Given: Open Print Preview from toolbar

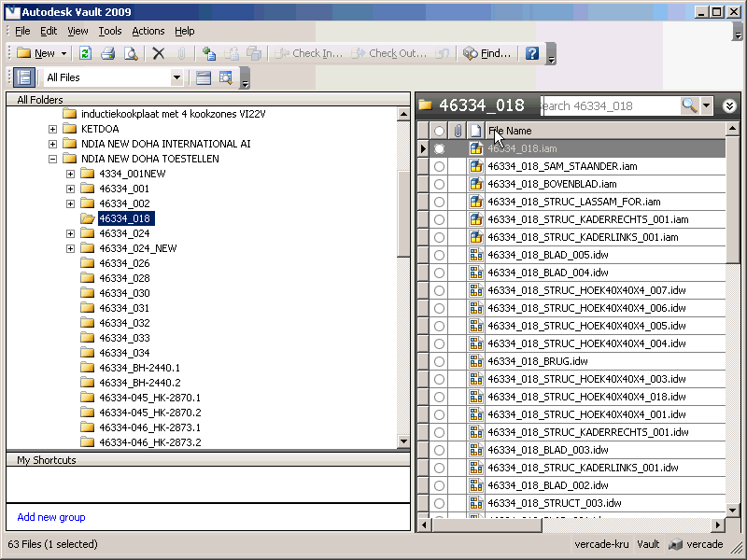Looking at the screenshot, I should (131, 53).
